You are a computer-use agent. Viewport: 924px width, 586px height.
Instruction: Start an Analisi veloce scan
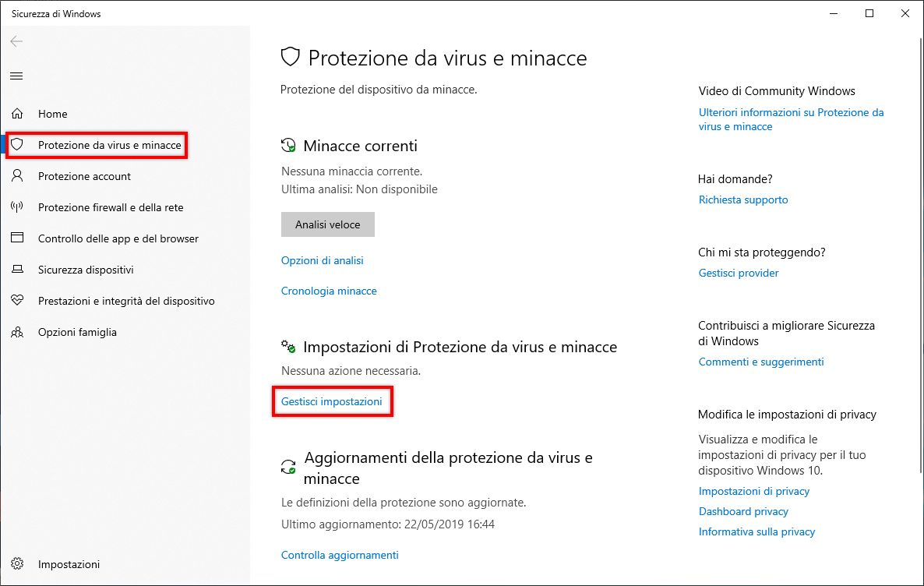(x=327, y=224)
